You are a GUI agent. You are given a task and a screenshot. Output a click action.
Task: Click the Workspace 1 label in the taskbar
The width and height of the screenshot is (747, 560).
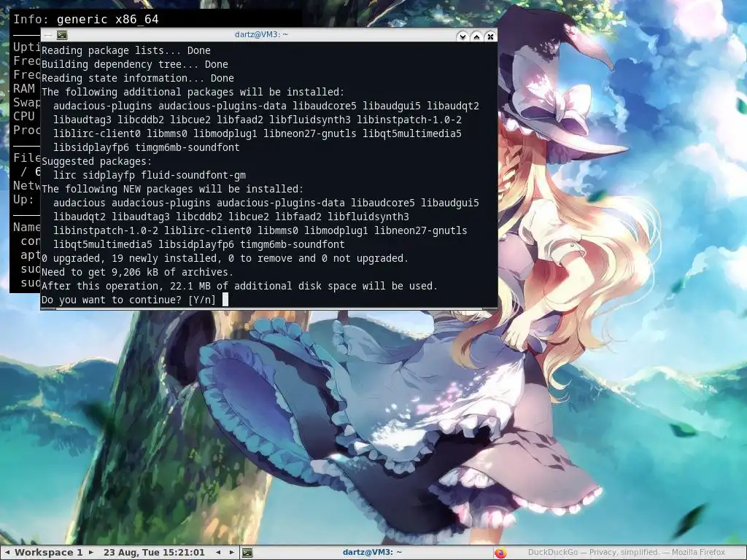[49, 553]
